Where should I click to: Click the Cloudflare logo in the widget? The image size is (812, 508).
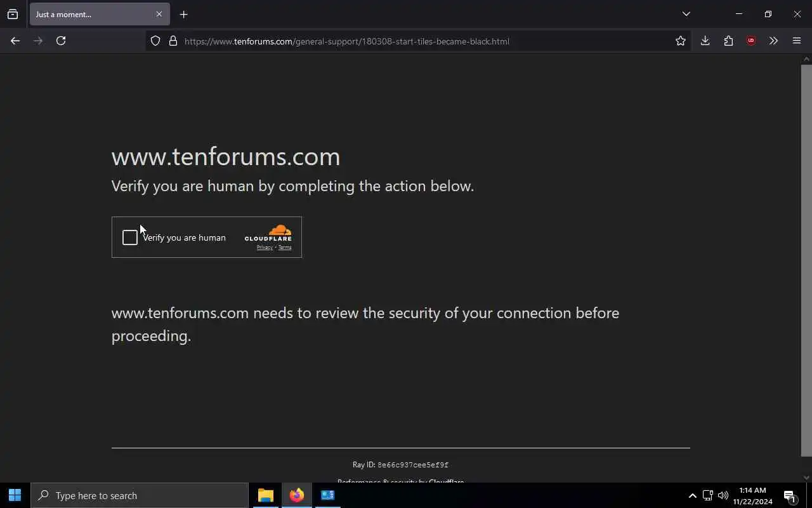coord(268,233)
